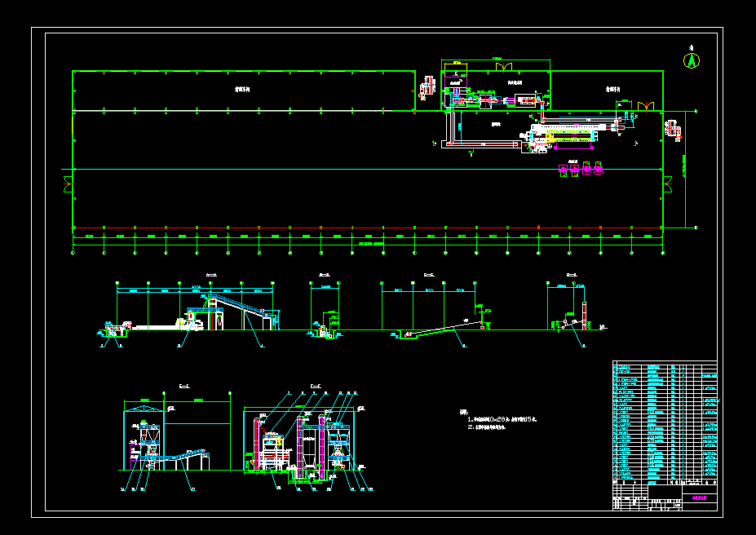Click the equipment block outside the right wall
This screenshot has height=535, width=756.
point(673,130)
